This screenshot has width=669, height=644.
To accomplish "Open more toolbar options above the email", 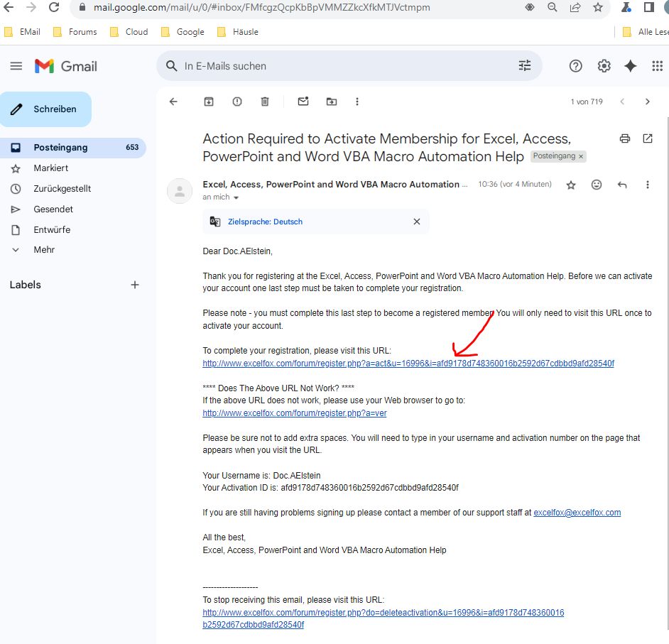I will [x=357, y=102].
